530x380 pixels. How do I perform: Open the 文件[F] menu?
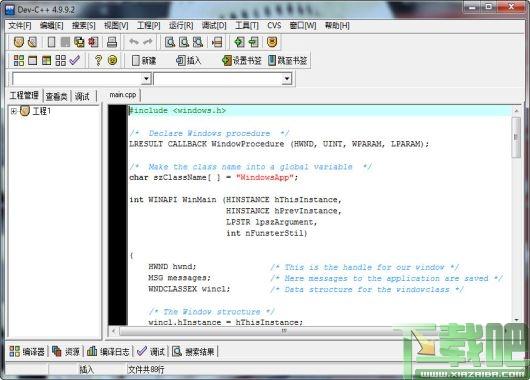(20, 26)
